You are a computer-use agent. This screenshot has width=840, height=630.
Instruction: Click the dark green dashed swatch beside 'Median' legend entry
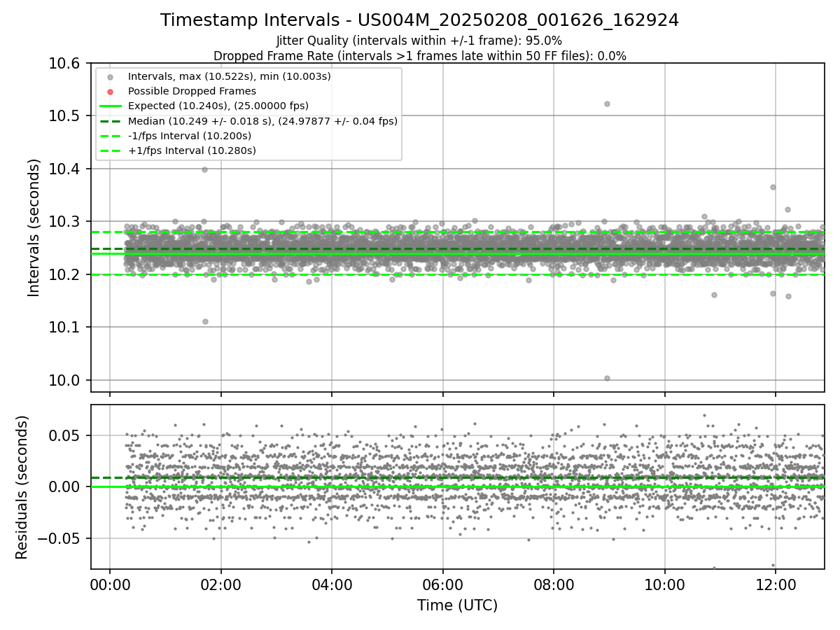(110, 121)
